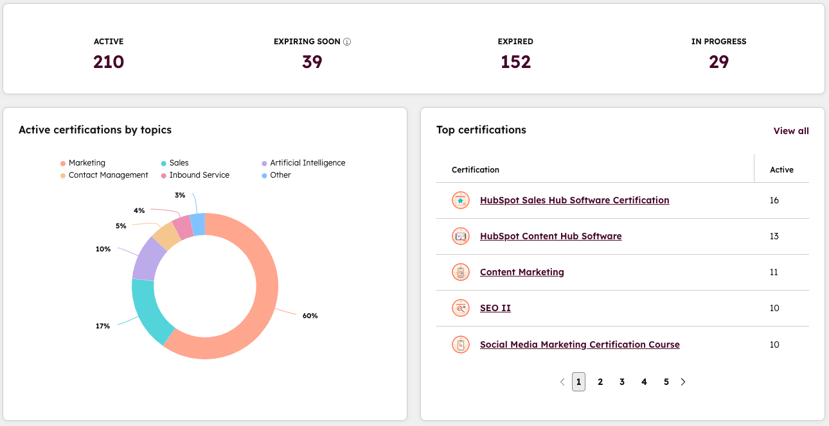The image size is (829, 426).
Task: Click the 5% chart label
Action: click(x=121, y=226)
